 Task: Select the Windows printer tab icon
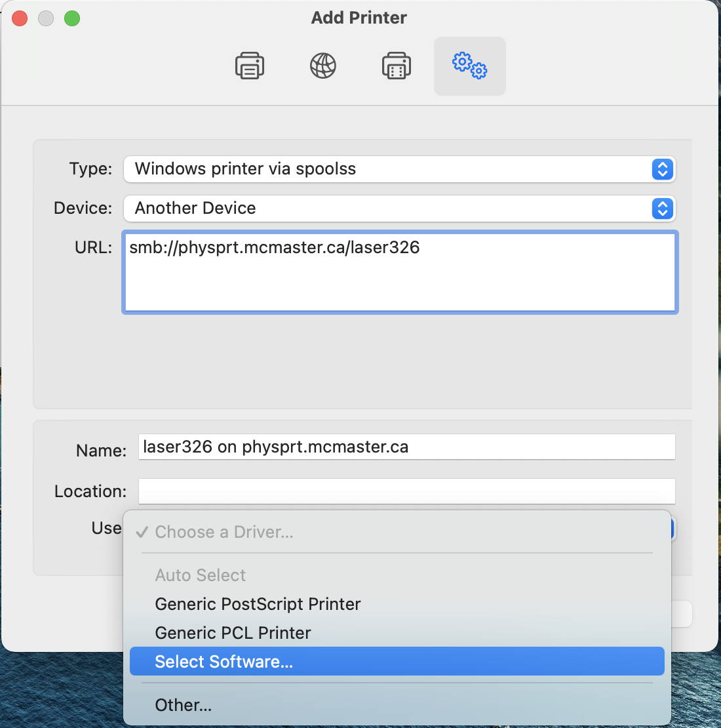coord(397,66)
